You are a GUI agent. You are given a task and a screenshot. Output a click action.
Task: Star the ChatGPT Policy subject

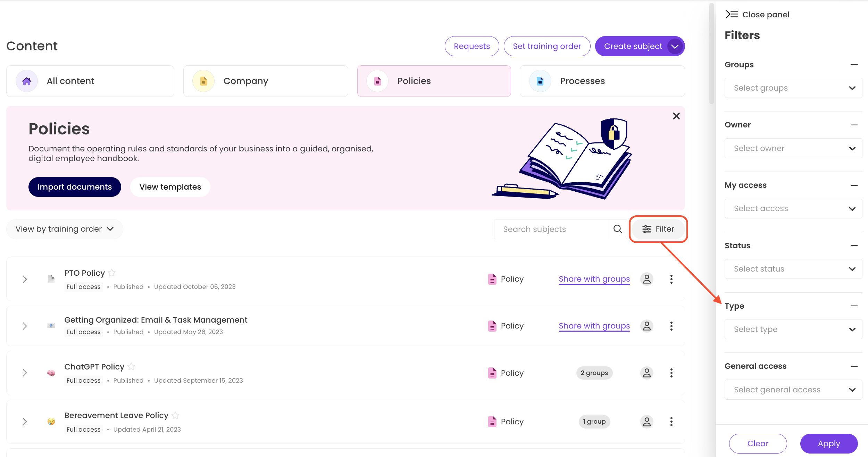(131, 367)
